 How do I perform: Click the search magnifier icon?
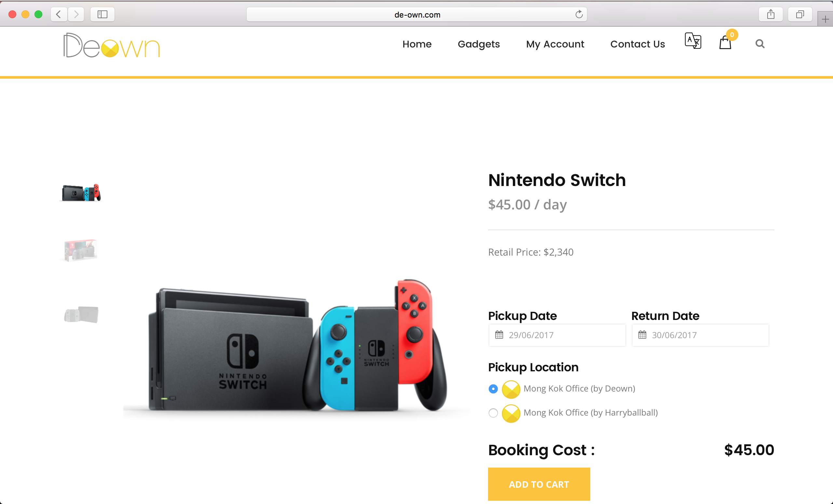tap(760, 44)
